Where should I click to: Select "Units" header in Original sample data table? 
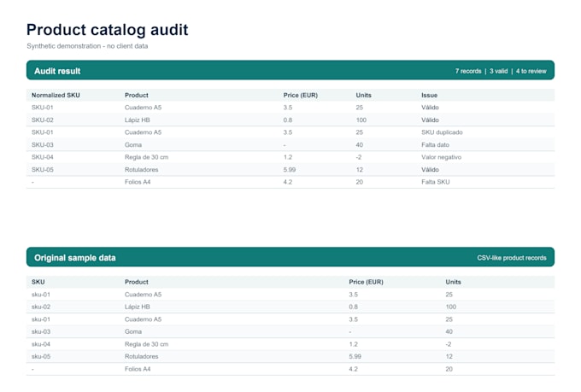click(453, 282)
